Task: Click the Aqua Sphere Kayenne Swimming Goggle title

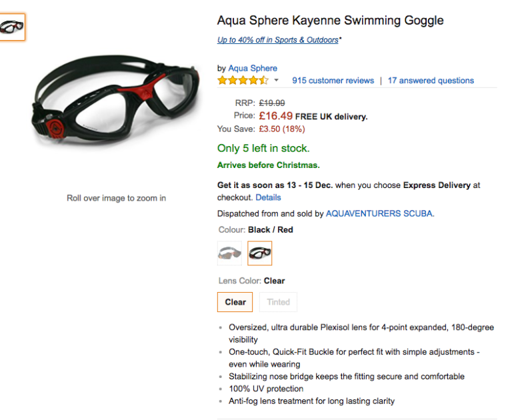Action: (330, 20)
